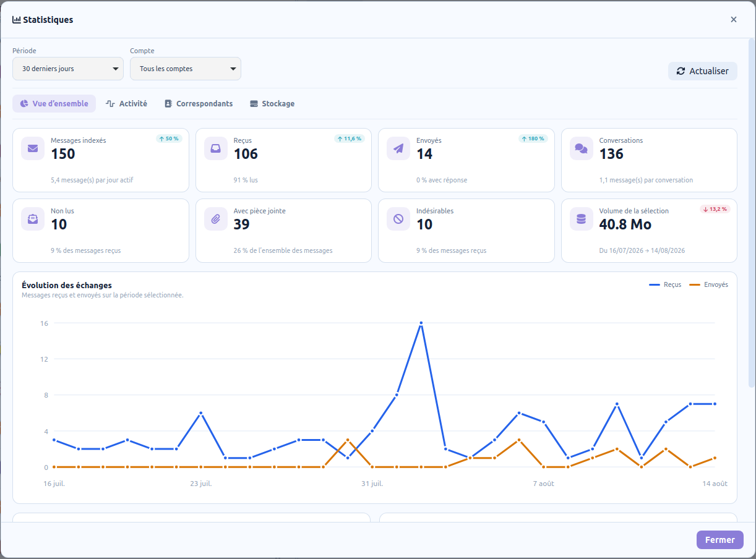Click the database icon on Volume de la sélection card
The height and width of the screenshot is (559, 756).
click(581, 219)
